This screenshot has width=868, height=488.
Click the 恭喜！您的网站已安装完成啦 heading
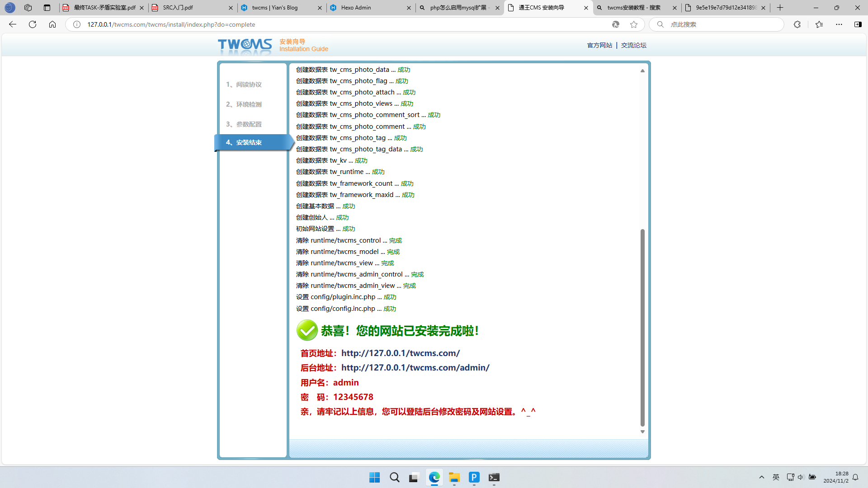[x=400, y=331]
